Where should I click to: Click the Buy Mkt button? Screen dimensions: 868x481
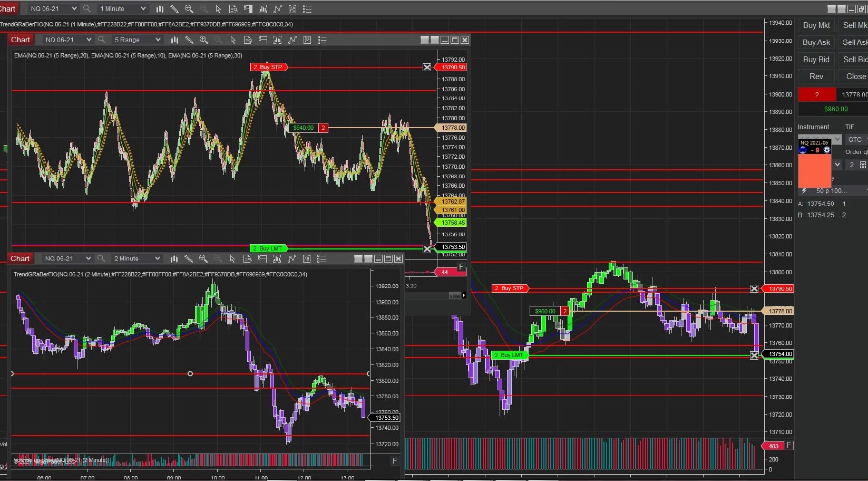pos(816,25)
